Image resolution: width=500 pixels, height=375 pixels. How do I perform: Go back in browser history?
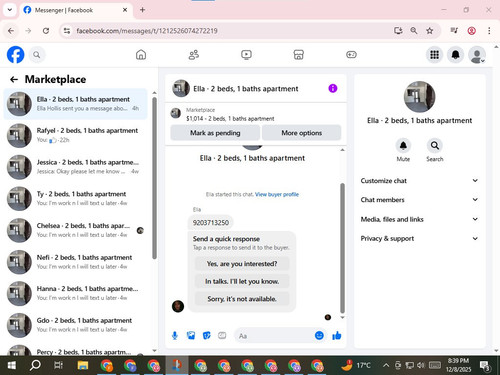click(x=11, y=31)
